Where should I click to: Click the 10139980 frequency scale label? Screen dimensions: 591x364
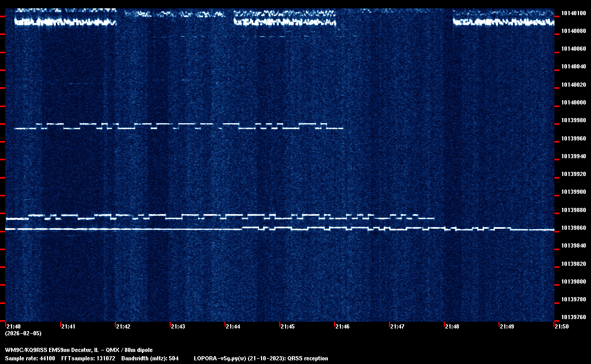573,121
